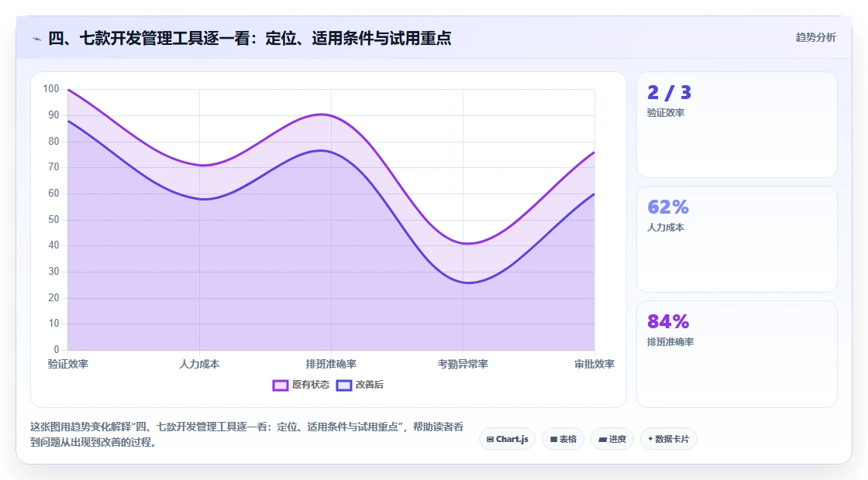
Task: Click the 80 y-axis tick label
Action: click(x=53, y=141)
